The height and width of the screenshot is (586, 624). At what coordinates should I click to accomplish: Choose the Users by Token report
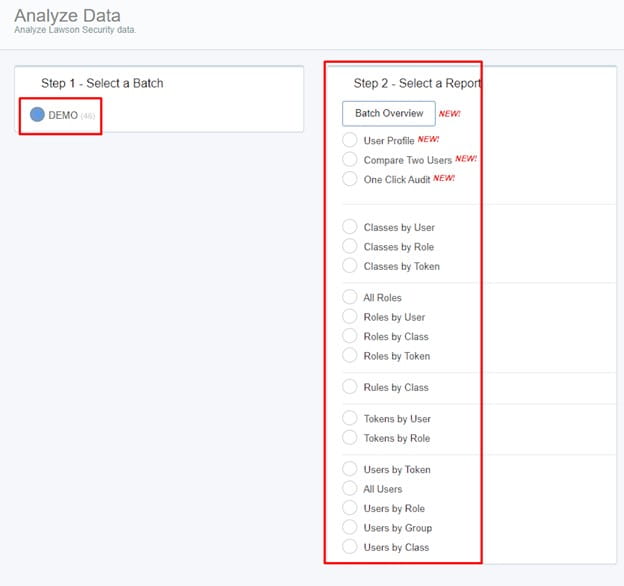click(350, 469)
